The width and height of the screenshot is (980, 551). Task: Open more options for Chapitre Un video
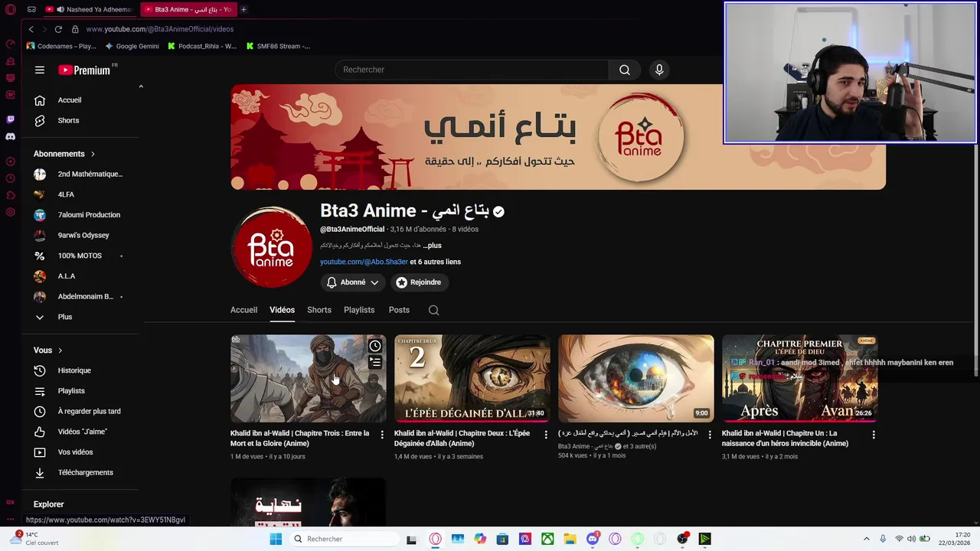pos(874,435)
